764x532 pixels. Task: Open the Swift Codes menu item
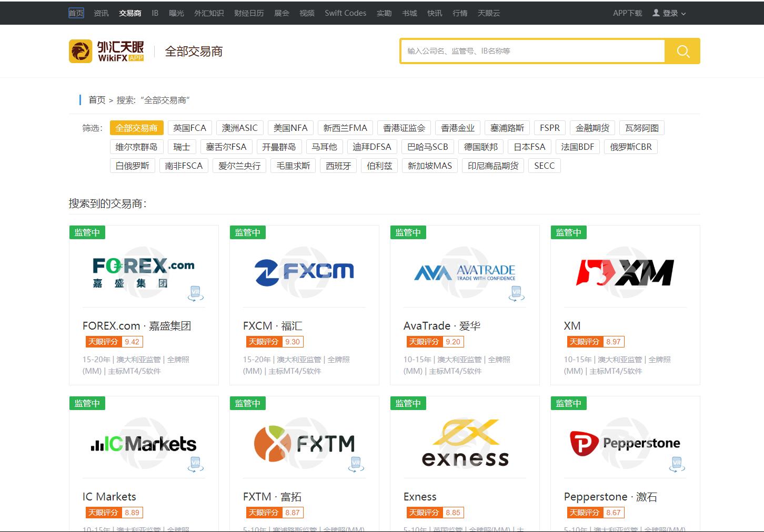[345, 13]
